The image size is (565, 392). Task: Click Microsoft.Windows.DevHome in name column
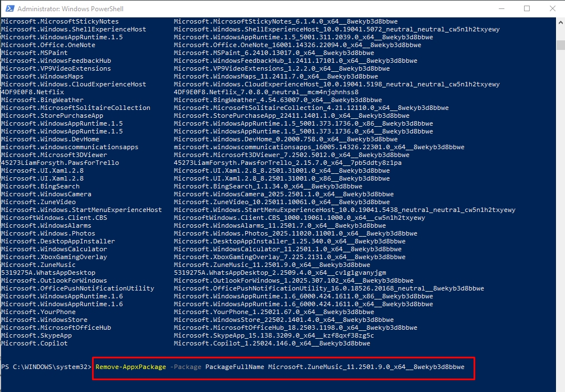coord(50,139)
